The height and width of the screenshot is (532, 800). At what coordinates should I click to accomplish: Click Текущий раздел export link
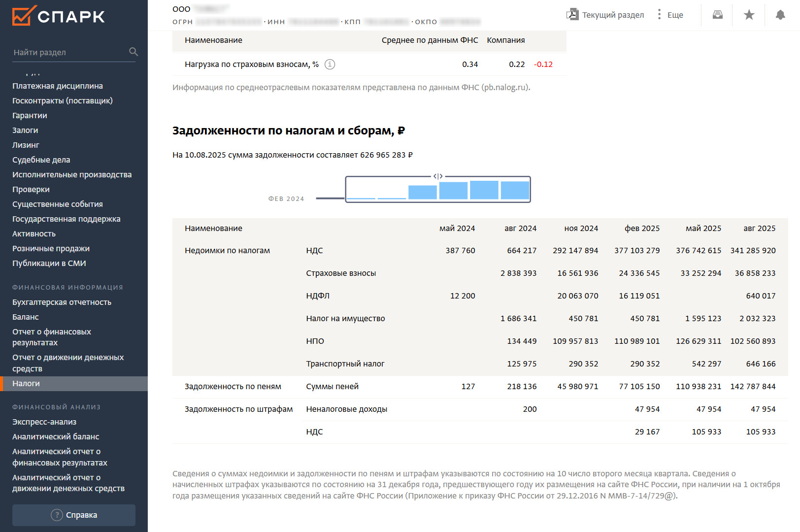tap(613, 15)
